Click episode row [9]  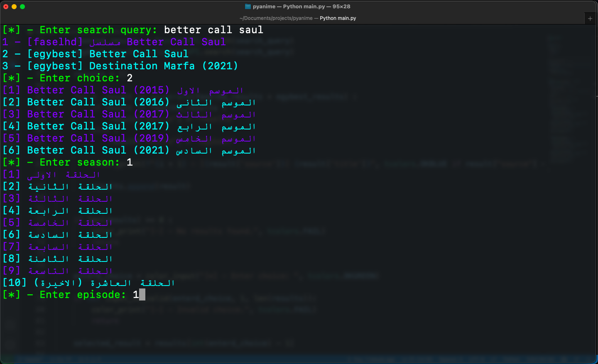click(58, 271)
